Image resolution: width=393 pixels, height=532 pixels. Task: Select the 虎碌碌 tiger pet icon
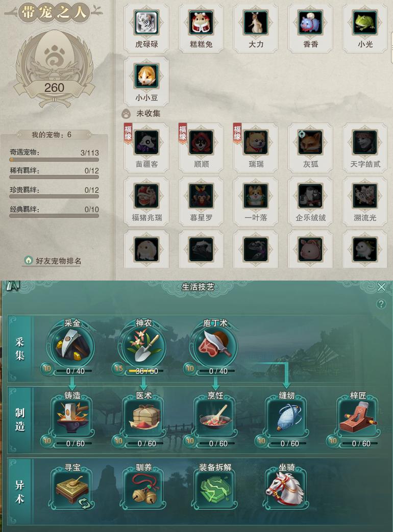click(146, 23)
